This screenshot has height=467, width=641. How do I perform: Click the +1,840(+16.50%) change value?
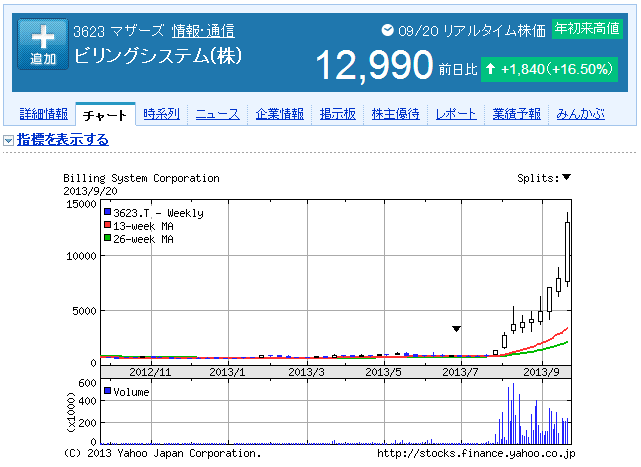(x=557, y=69)
